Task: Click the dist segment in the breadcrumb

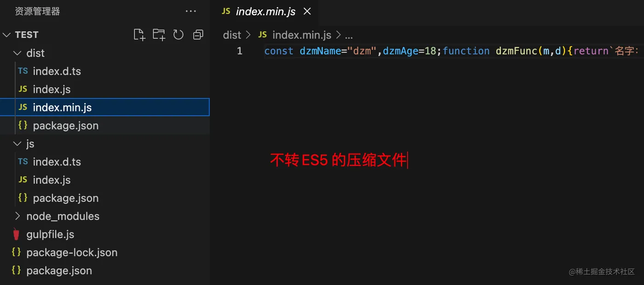Action: pyautogui.click(x=232, y=35)
